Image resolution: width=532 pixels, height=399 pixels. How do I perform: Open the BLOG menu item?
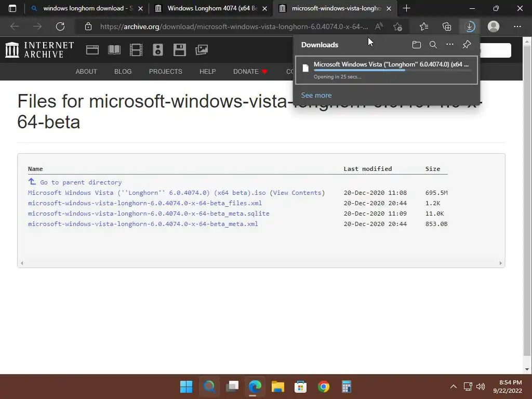(123, 72)
